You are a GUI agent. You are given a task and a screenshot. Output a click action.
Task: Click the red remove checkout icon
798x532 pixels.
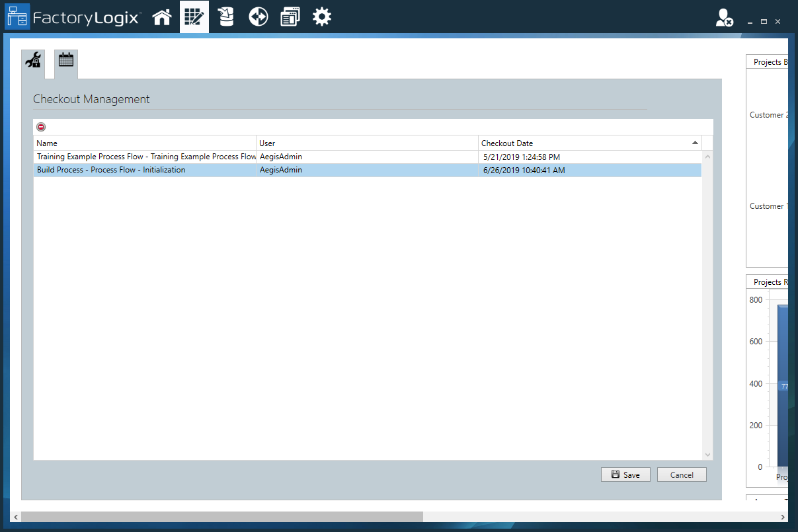click(41, 126)
